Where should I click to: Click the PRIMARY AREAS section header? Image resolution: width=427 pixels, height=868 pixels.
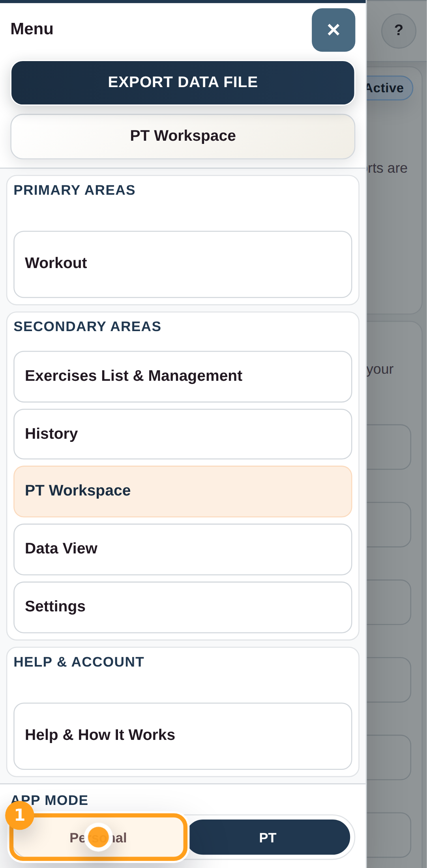(74, 190)
